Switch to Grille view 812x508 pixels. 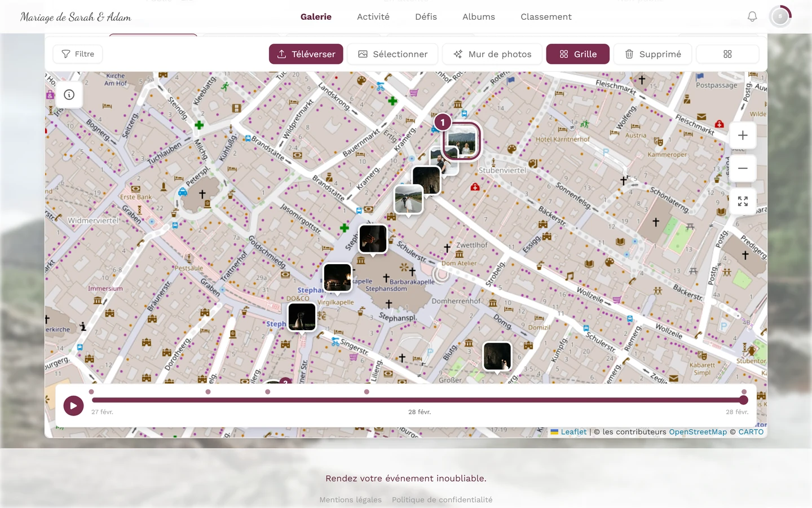[578, 54]
